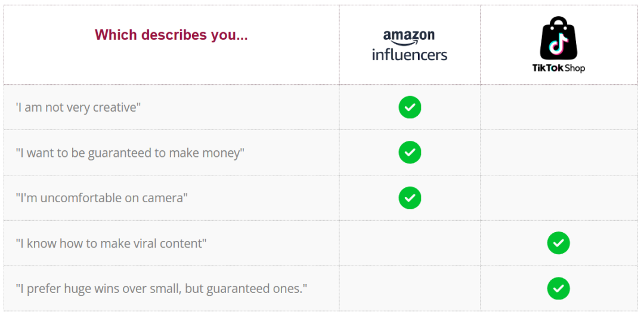This screenshot has width=644, height=318.
Task: Click the 'I'm uncomfortable on camera' statement
Action: point(101,198)
